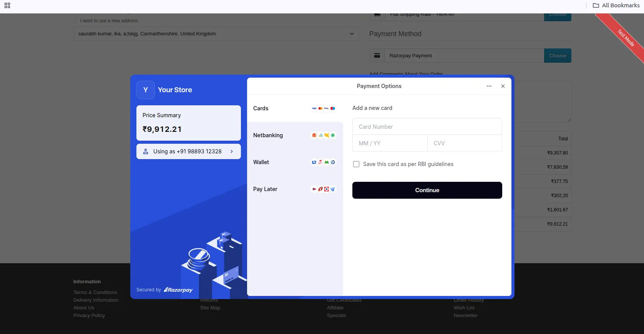Click the provider icons beside Pay Later

(324, 189)
